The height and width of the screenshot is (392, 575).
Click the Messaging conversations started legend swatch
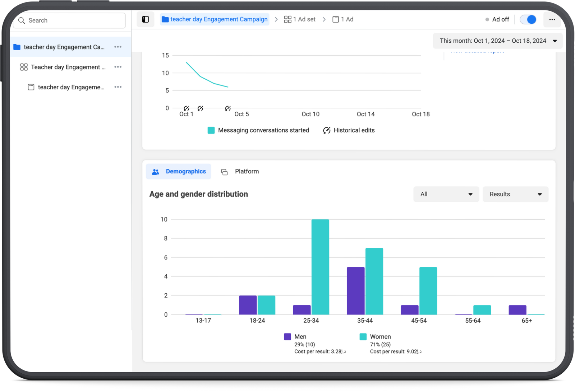pos(211,130)
